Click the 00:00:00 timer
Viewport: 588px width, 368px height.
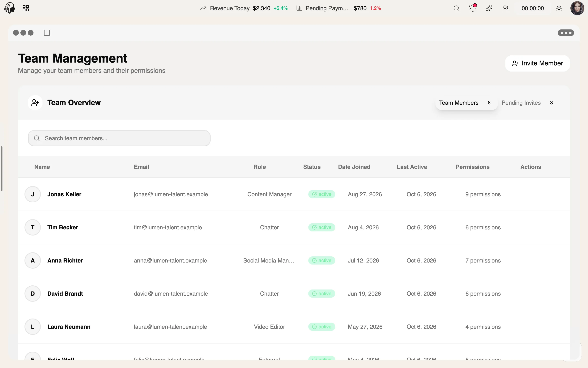533,8
